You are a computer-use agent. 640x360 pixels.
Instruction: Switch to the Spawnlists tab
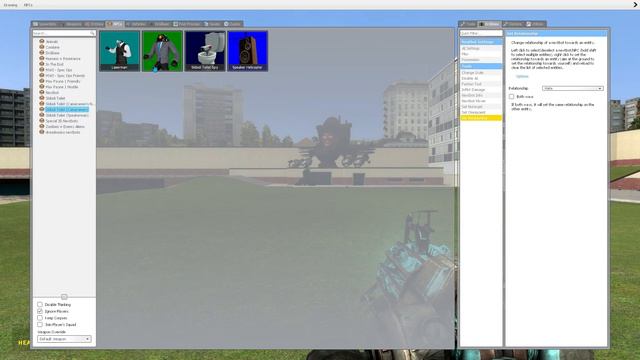click(45, 24)
